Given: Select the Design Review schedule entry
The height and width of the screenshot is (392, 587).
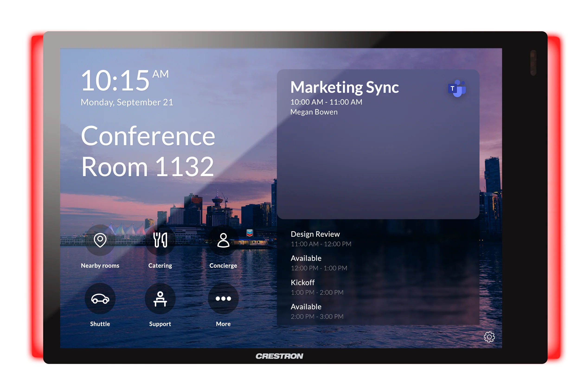Looking at the screenshot, I should [378, 239].
